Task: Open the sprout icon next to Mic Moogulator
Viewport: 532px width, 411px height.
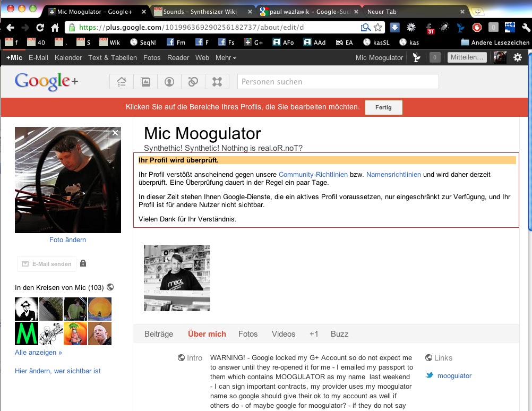Action: pos(416,57)
